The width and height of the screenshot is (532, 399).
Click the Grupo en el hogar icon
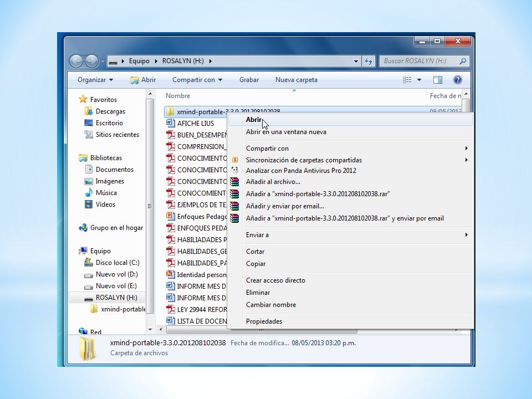click(83, 228)
